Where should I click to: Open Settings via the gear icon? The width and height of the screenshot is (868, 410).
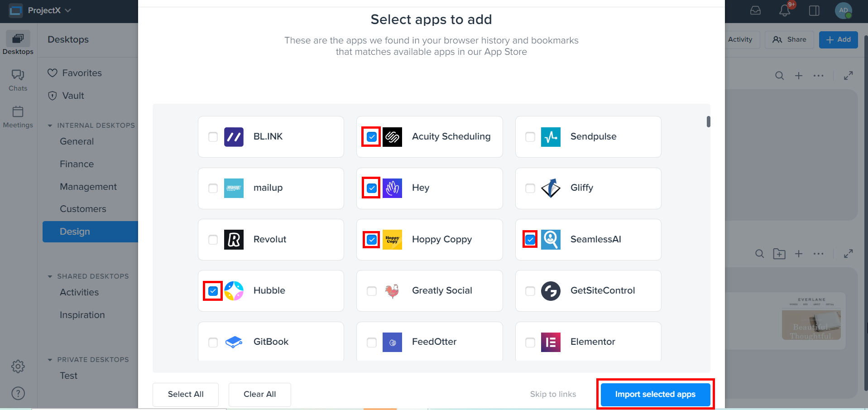pos(18,367)
